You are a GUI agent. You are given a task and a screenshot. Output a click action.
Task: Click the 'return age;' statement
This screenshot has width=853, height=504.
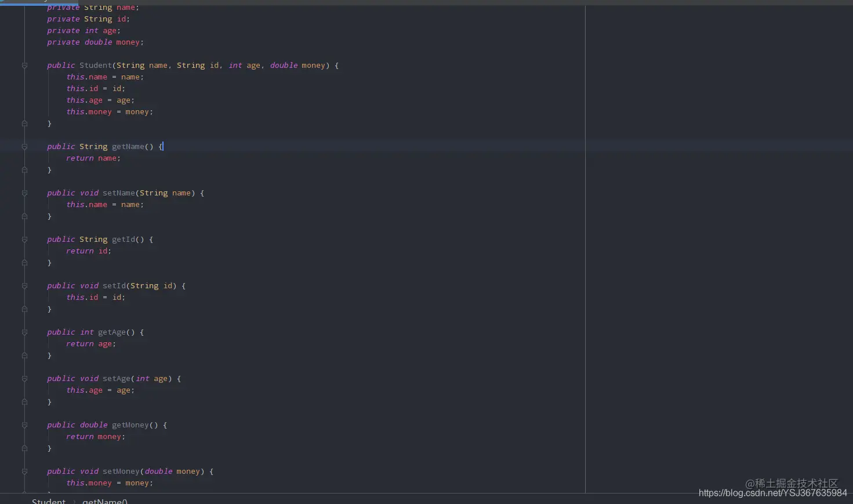click(x=91, y=344)
